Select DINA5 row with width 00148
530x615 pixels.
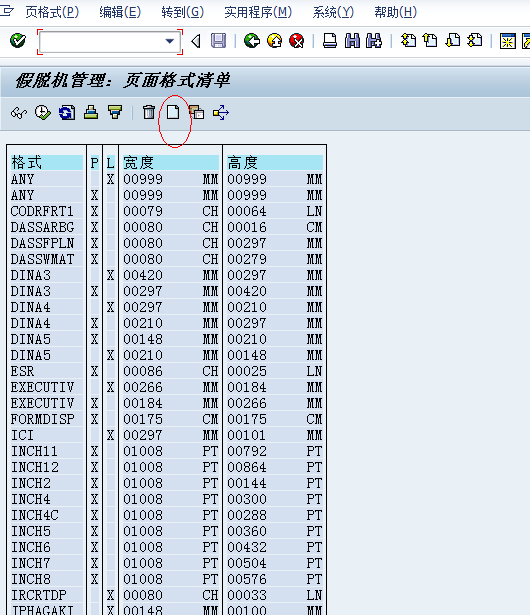click(x=166, y=339)
